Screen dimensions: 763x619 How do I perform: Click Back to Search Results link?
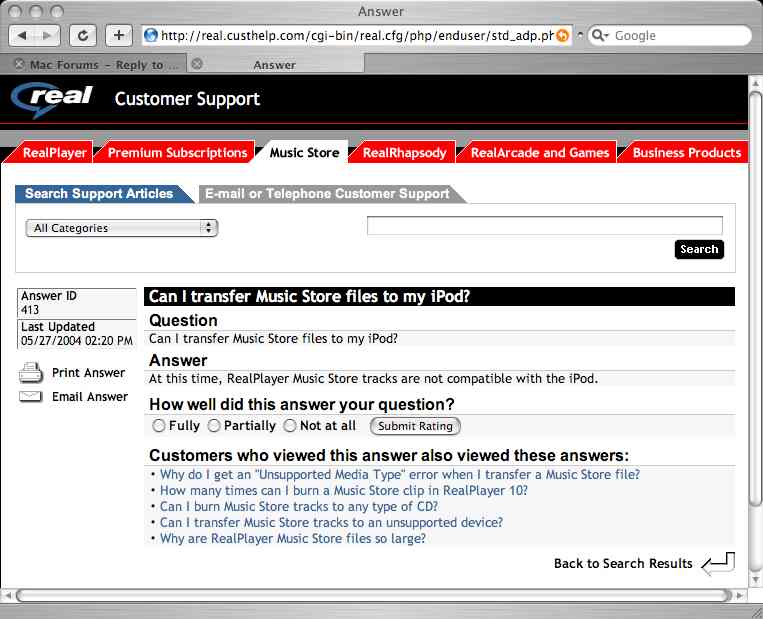623,564
